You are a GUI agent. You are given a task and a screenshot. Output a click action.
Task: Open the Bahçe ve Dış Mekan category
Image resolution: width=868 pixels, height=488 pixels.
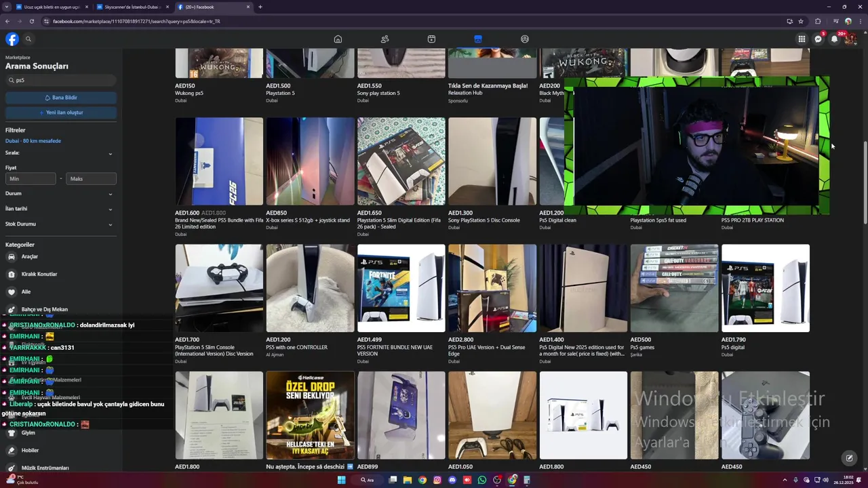coord(45,310)
